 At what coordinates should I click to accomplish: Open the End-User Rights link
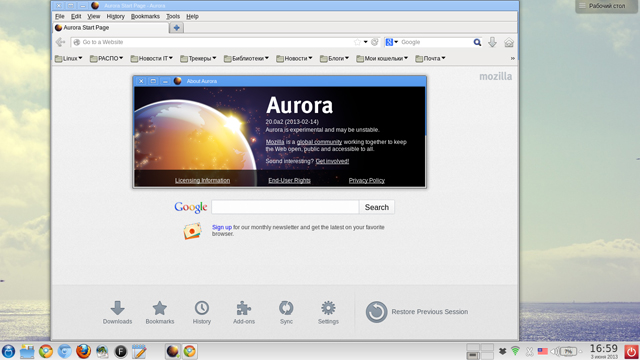point(289,180)
